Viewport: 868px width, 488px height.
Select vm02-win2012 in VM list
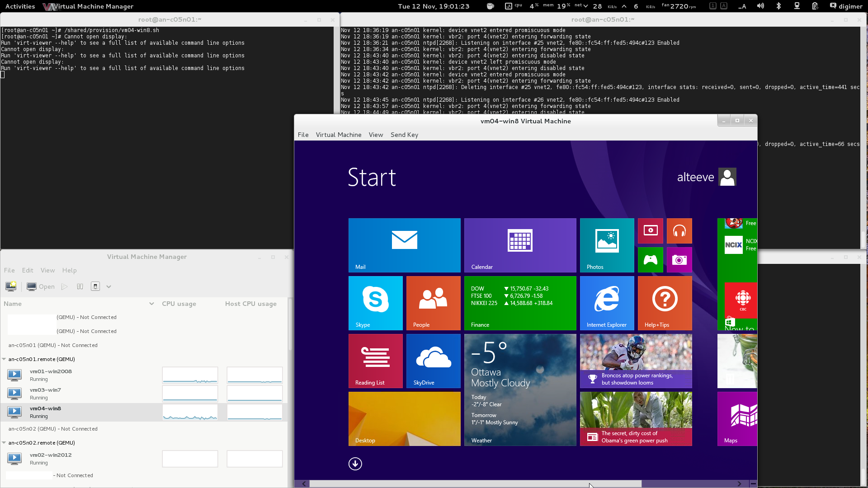pos(144,459)
